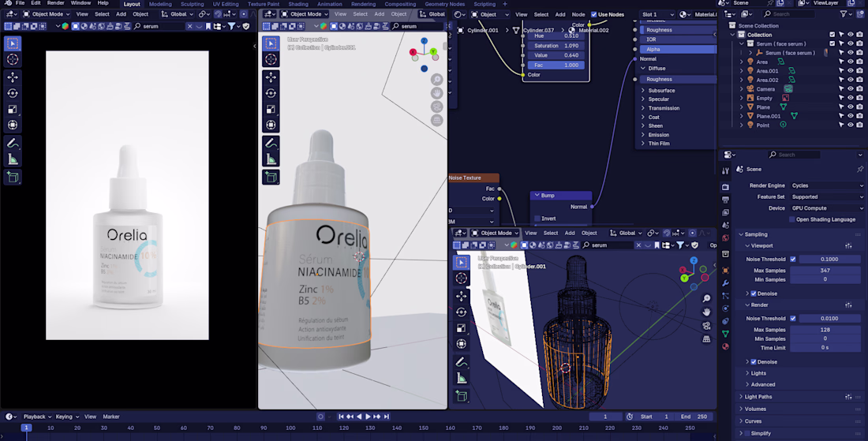The height and width of the screenshot is (441, 868).
Task: Select the Scale tool in camera-view viewport
Action: [x=13, y=110]
